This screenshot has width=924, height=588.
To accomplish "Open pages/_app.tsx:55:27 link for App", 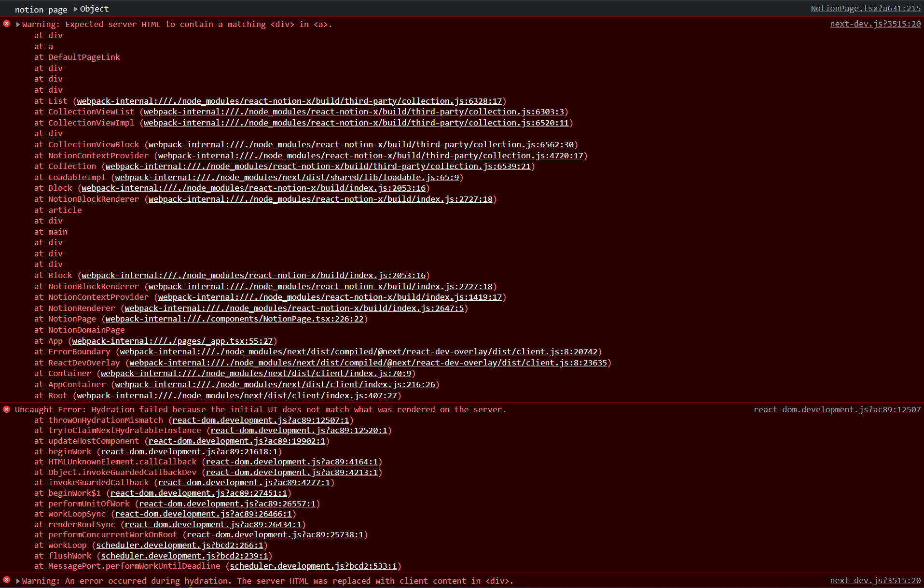I will [172, 341].
